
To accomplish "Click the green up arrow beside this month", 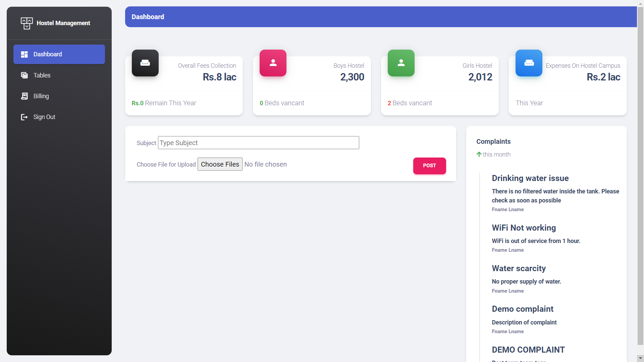I will tap(479, 155).
